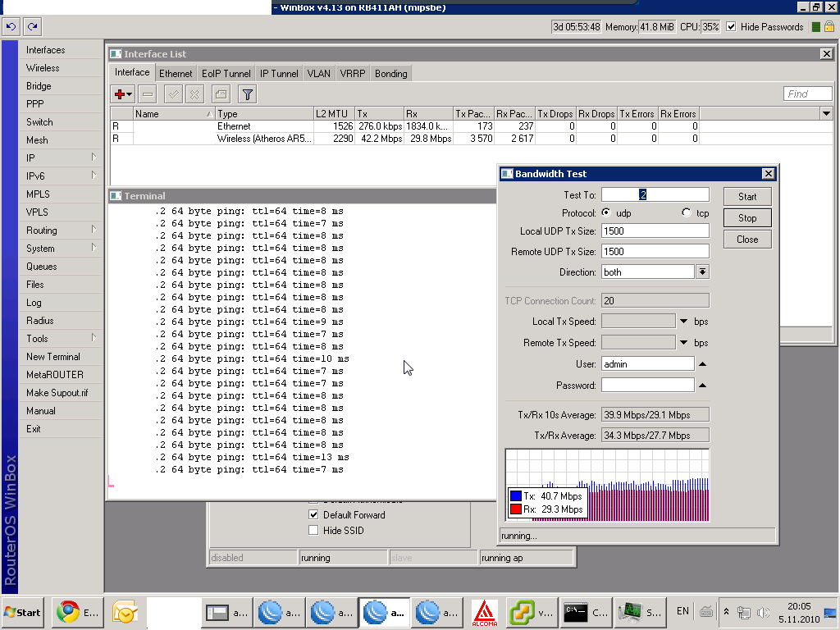Viewport: 840px width, 630px height.
Task: Expand Routing submenu in sidebar
Action: pos(94,230)
